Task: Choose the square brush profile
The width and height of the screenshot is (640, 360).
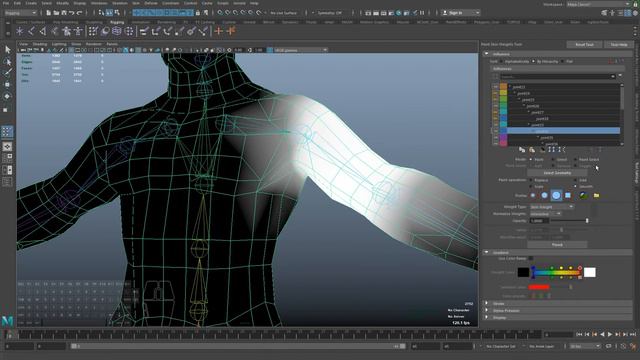Action: tap(568, 196)
